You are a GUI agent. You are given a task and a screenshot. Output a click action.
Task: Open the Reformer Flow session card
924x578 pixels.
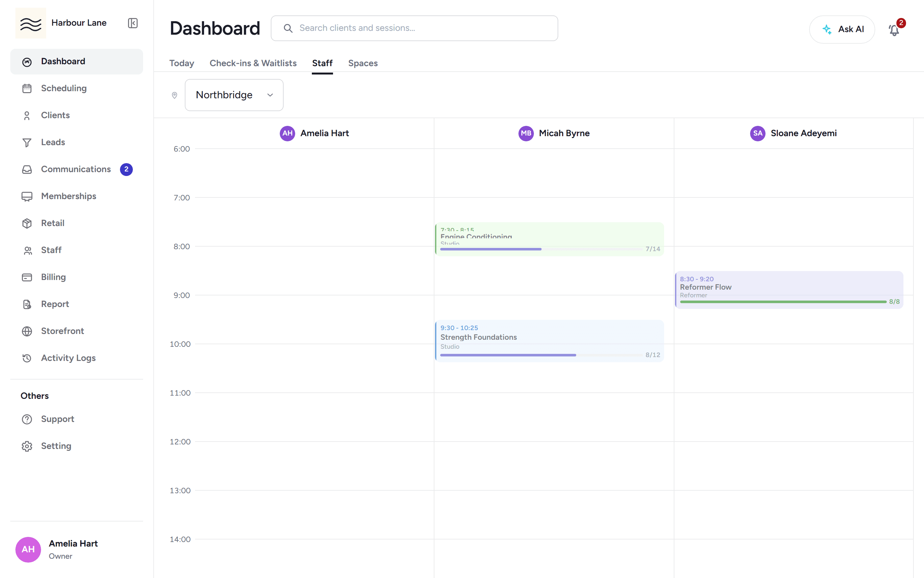[x=789, y=290]
